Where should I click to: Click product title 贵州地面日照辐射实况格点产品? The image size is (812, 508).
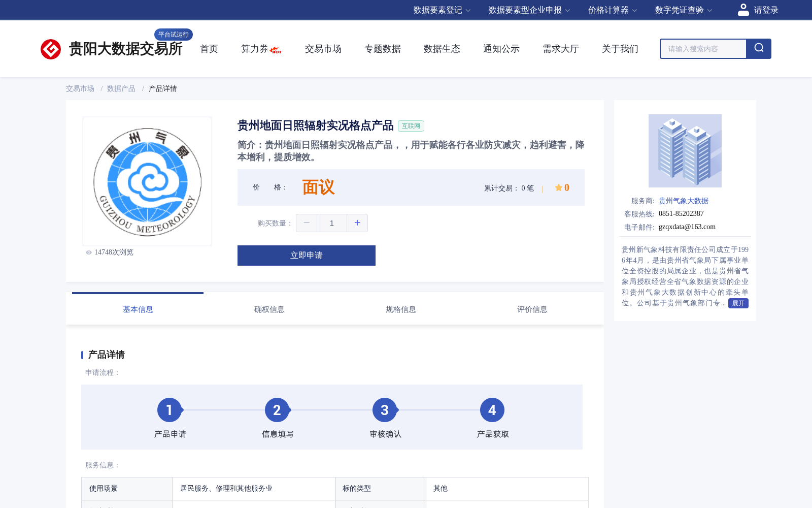pyautogui.click(x=316, y=125)
